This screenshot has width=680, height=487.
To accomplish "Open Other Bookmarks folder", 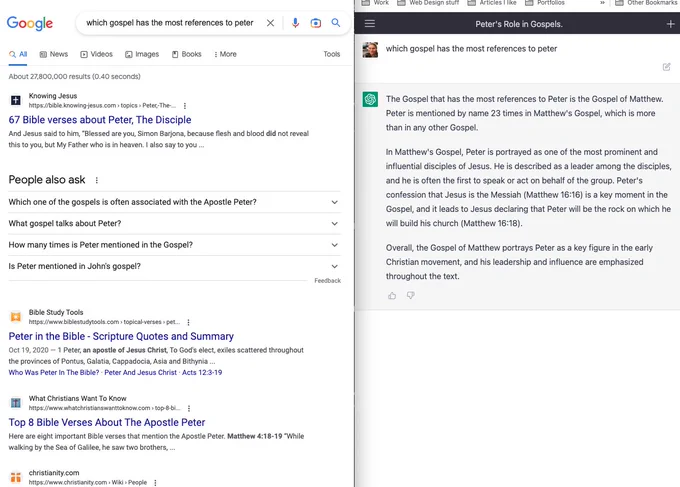I will pyautogui.click(x=646, y=3).
